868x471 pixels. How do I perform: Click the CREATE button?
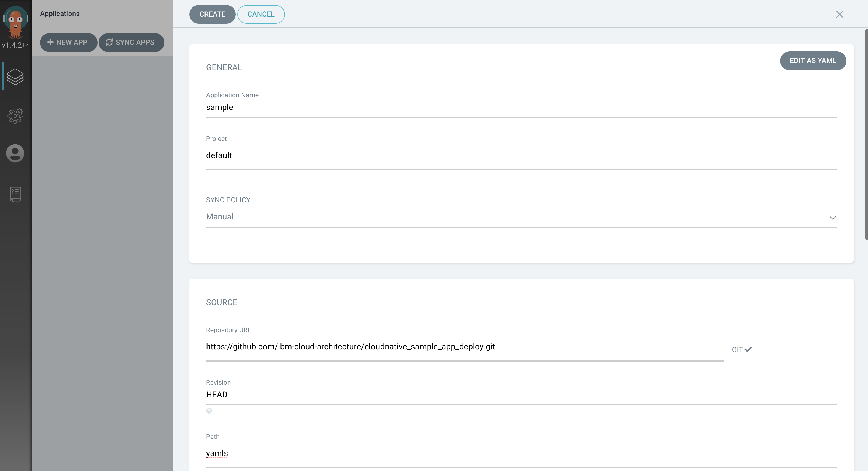coord(212,14)
